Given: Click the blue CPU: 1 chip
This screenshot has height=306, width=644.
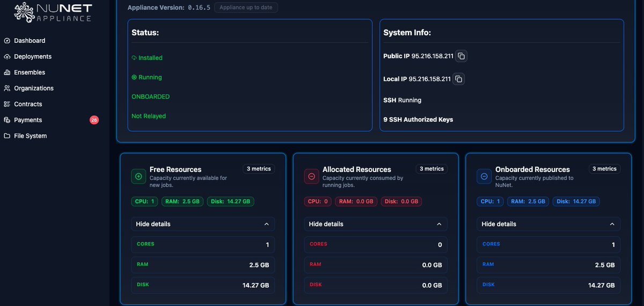Looking at the screenshot, I should click(x=489, y=201).
